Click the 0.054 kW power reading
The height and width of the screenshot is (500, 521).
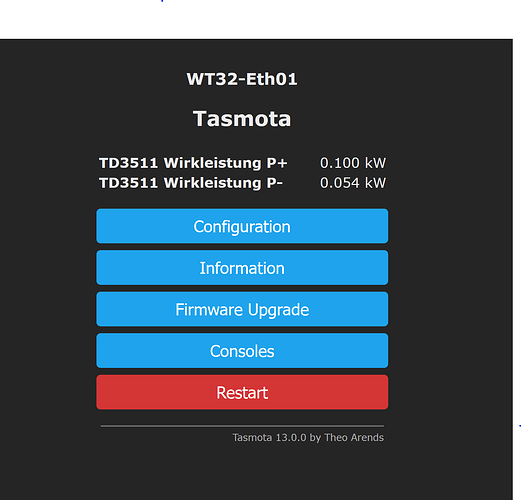click(353, 183)
